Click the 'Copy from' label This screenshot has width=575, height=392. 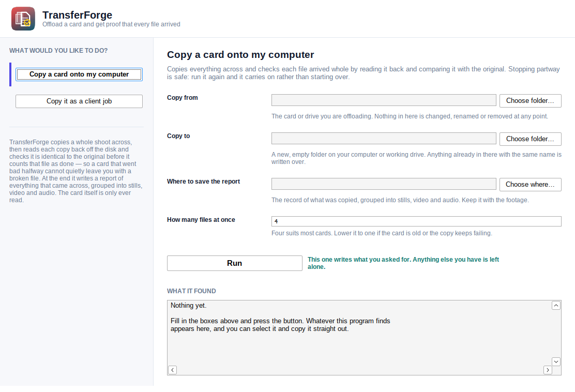[182, 98]
